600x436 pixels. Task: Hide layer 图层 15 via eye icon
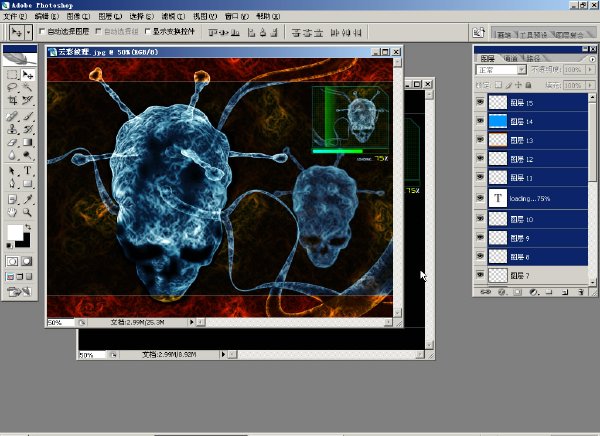click(x=480, y=102)
